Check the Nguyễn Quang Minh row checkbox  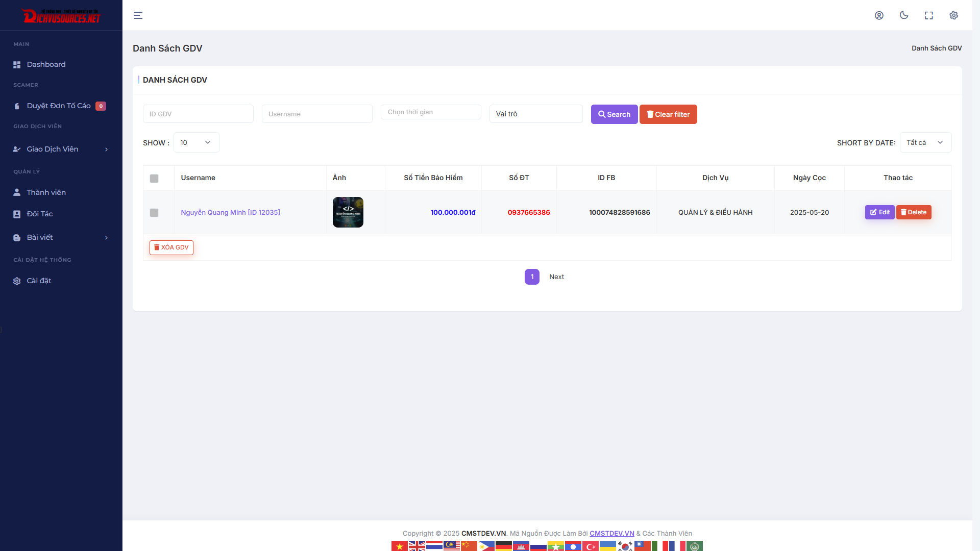154,213
